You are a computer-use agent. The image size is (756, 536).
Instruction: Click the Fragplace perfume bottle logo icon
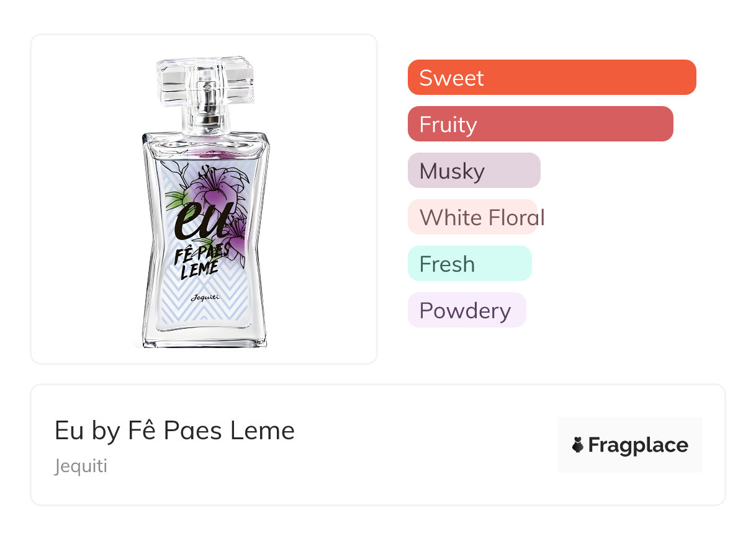[578, 445]
